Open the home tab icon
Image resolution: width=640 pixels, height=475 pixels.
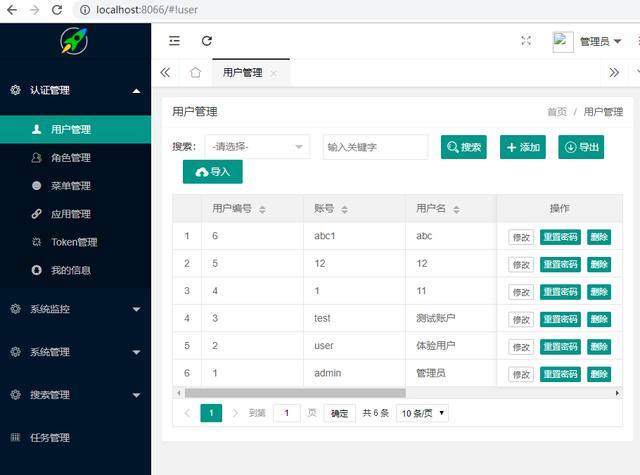(196, 73)
